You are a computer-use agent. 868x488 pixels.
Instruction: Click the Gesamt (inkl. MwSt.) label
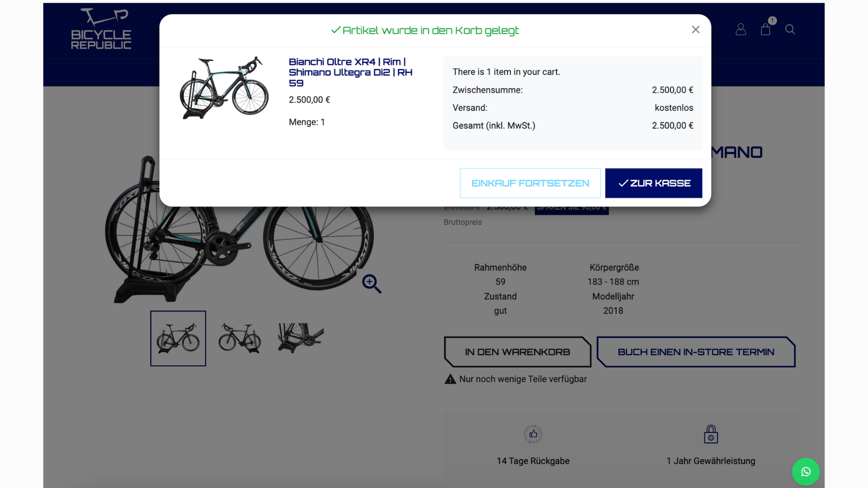pyautogui.click(x=494, y=126)
